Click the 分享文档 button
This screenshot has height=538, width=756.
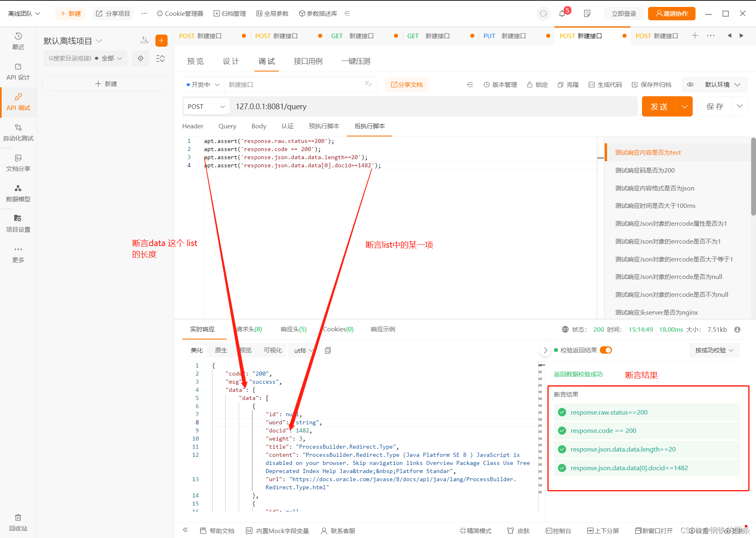coord(407,84)
